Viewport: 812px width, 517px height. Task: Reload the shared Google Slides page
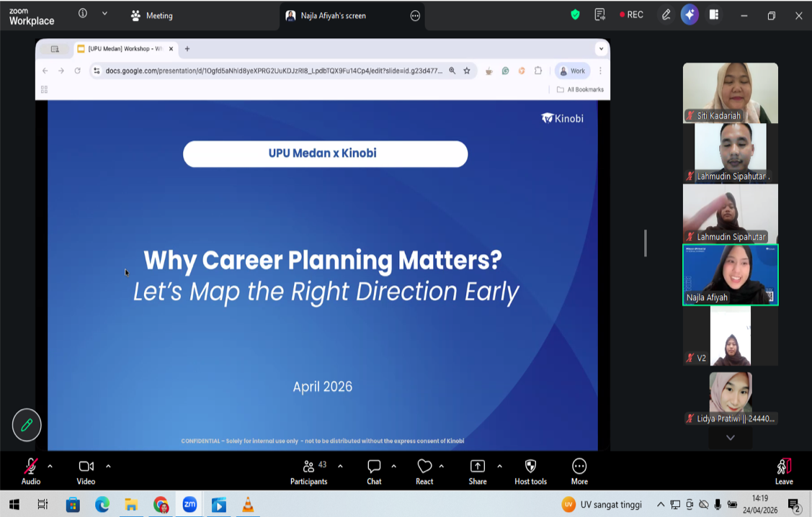[x=78, y=71]
